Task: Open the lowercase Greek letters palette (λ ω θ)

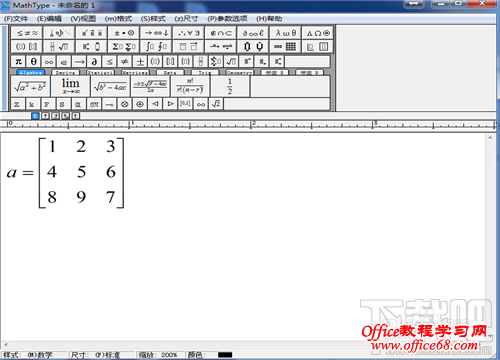Action: tap(286, 33)
